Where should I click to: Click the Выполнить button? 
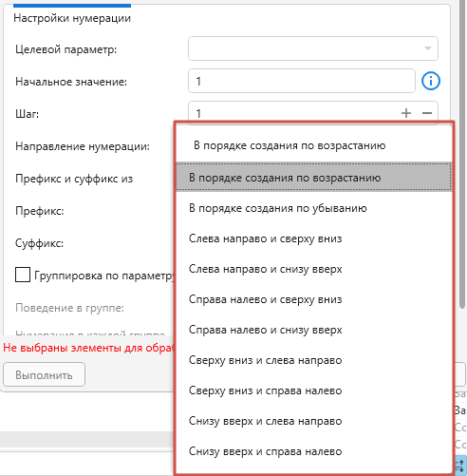click(44, 374)
